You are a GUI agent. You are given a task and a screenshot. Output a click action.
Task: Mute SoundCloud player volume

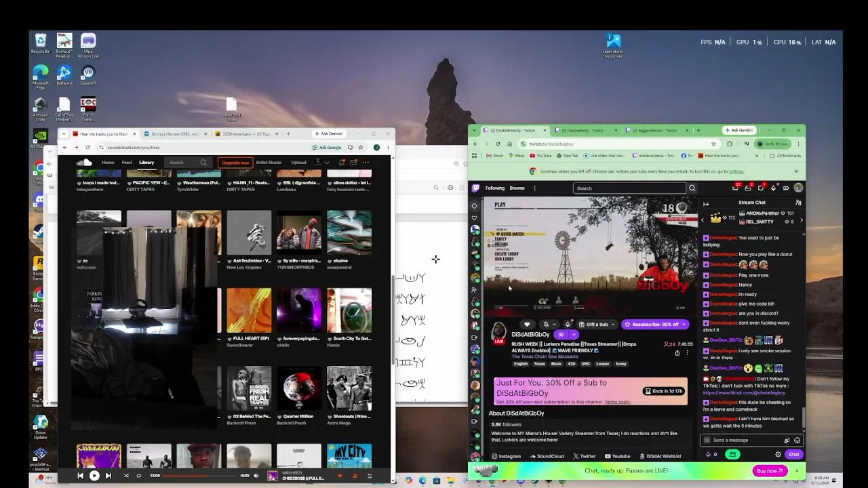pos(256,476)
